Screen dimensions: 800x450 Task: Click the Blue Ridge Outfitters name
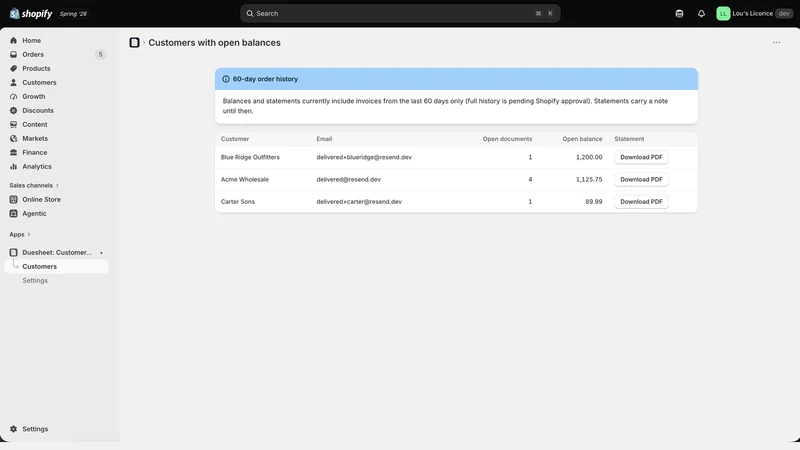tap(250, 157)
